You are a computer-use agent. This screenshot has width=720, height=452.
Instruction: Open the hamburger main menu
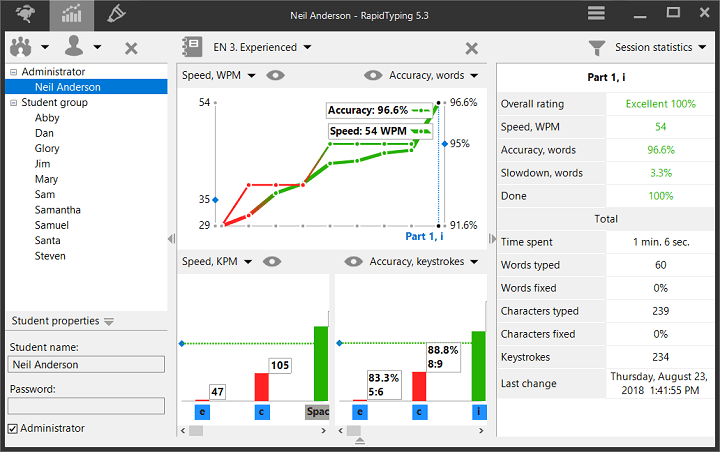tap(596, 13)
